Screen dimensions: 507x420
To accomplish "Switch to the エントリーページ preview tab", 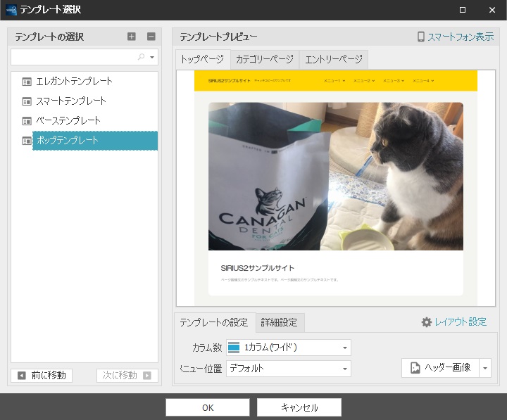I will click(334, 59).
